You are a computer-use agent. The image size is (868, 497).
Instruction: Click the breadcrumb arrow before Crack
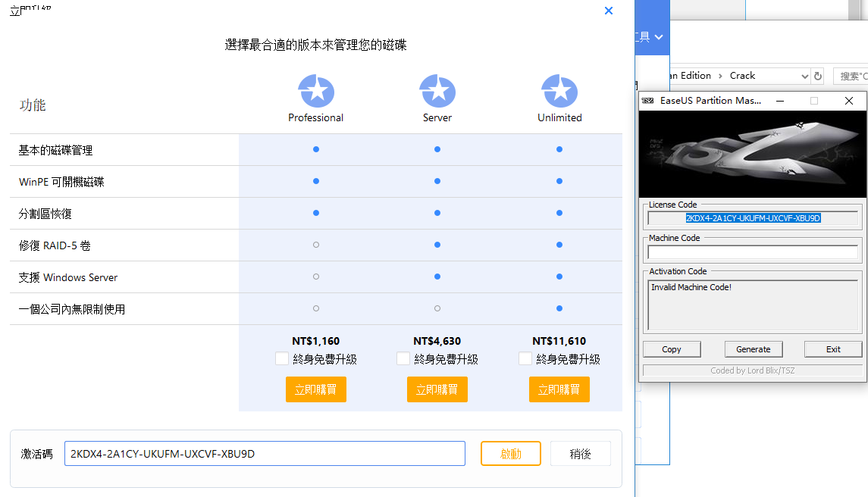coord(720,76)
